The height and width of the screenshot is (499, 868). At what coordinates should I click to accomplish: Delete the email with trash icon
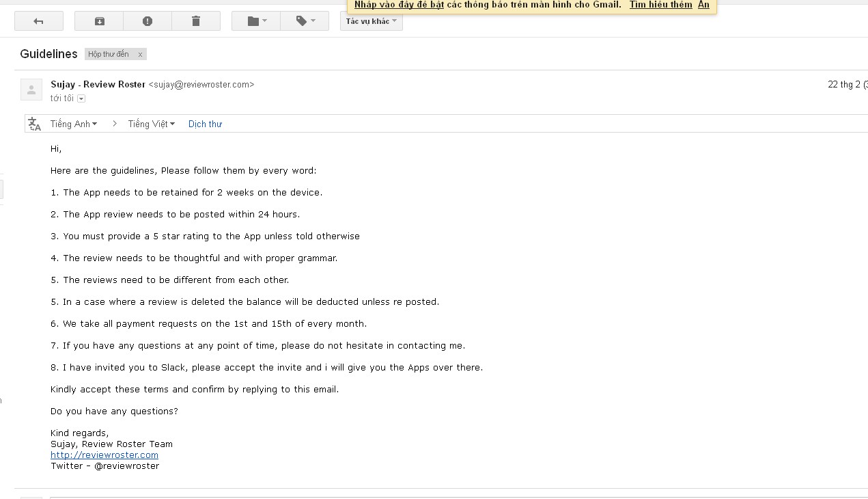(196, 21)
